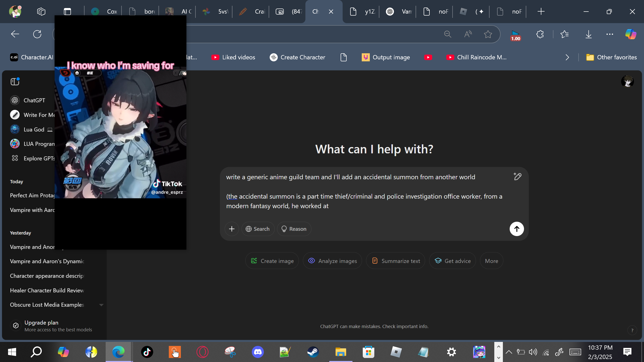This screenshot has width=644, height=362.
Task: Open the Create Character bookmark
Action: 297,57
